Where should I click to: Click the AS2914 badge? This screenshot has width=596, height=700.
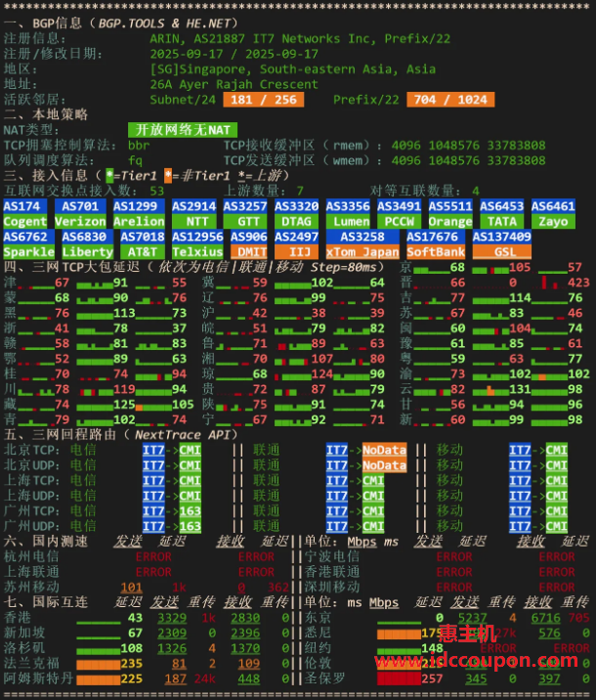[194, 206]
